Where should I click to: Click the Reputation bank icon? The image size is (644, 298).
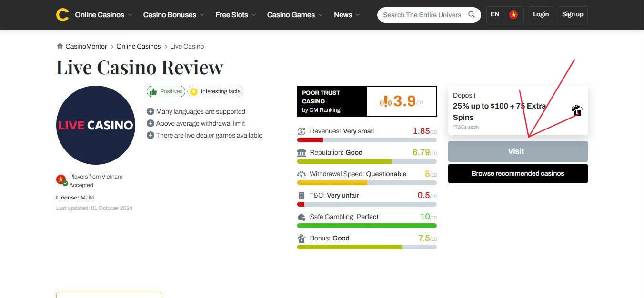[x=302, y=153]
